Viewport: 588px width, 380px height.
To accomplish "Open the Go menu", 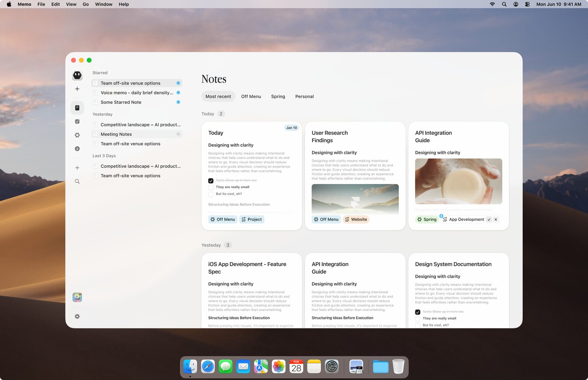I will click(x=86, y=4).
